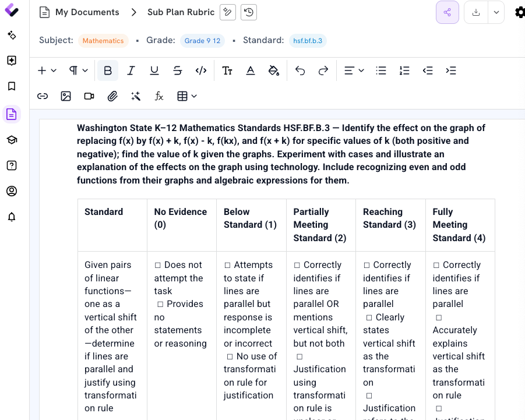The height and width of the screenshot is (420, 525).
Task: Click the Fully Meeting Standard (4) header
Action: [x=460, y=225]
